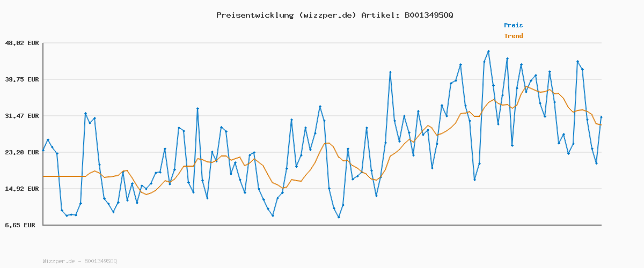Click the lowest price point mid-chart

pos(339,217)
